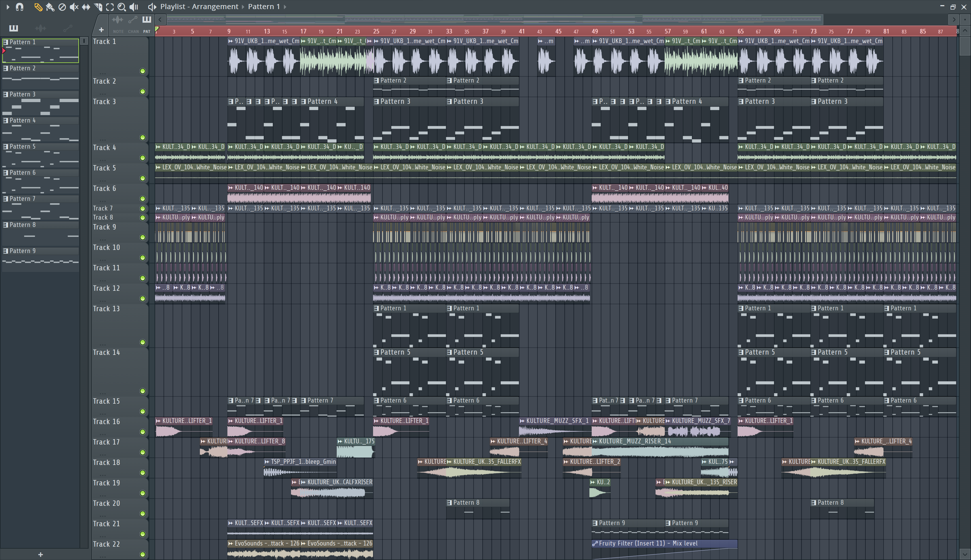Select the Track 18 header
The image size is (971, 560).
(120, 467)
